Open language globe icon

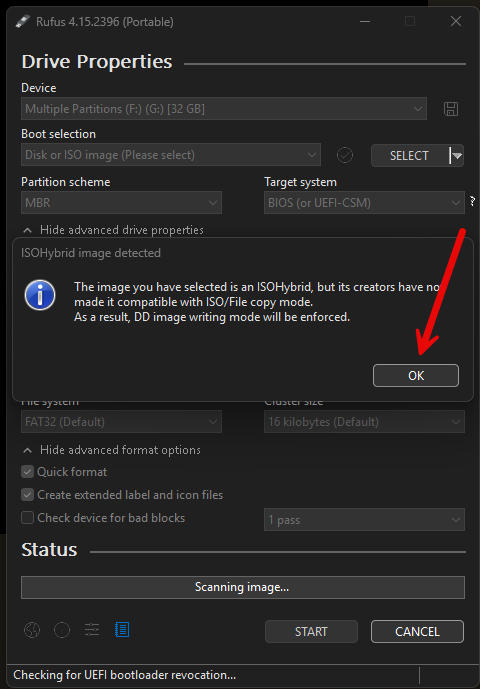coord(32,631)
